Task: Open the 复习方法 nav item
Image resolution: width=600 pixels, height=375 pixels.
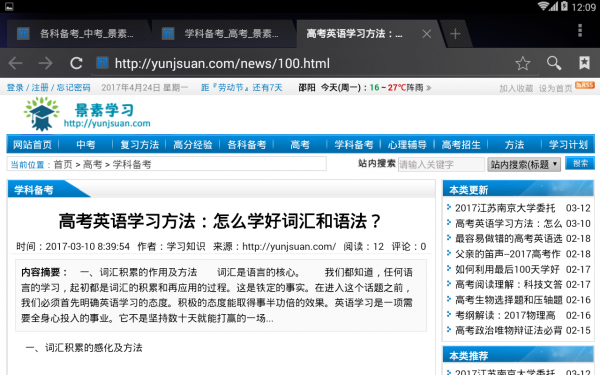Action: 139,145
